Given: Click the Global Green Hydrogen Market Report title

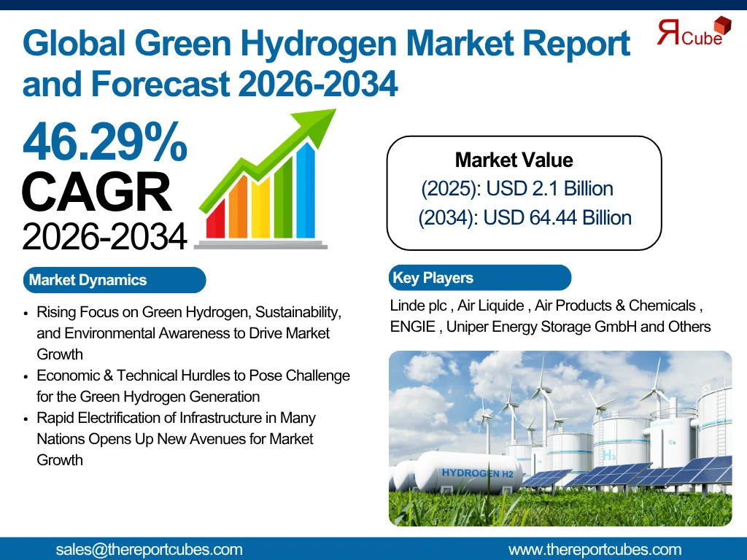Looking at the screenshot, I should point(326,45).
